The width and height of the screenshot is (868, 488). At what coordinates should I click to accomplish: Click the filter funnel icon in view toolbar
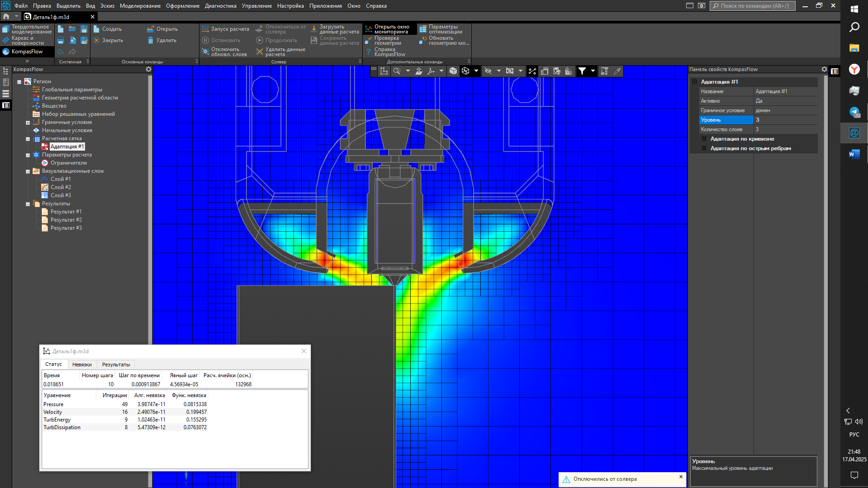click(x=582, y=71)
